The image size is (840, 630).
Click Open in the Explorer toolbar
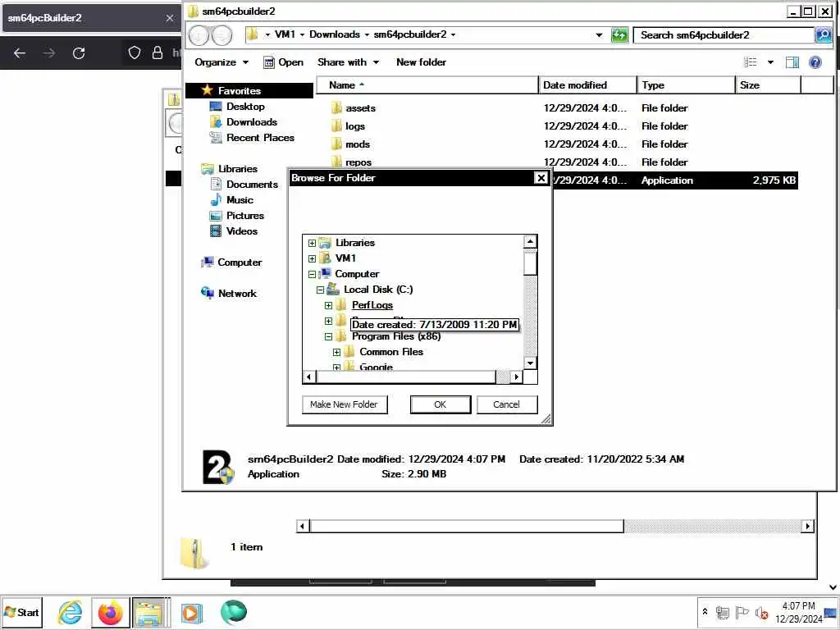coord(283,62)
